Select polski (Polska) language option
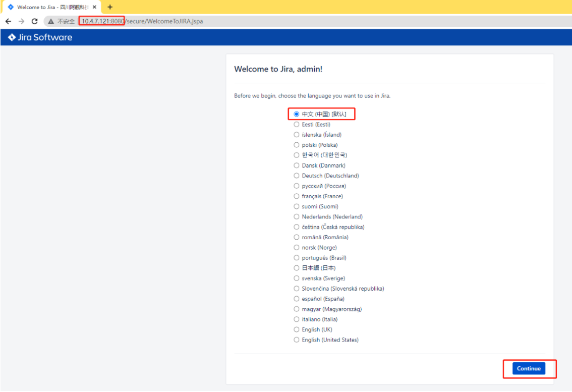The width and height of the screenshot is (572, 392). [x=297, y=145]
